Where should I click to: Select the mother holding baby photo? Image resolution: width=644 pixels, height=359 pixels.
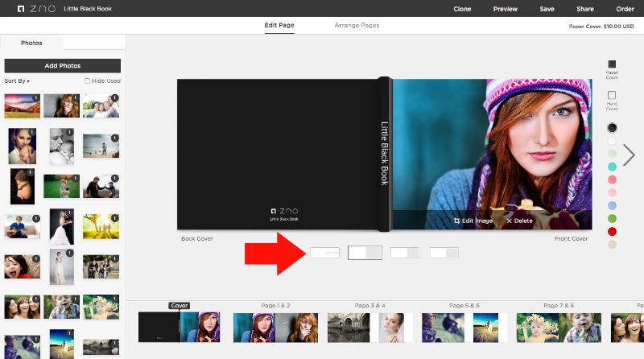click(x=23, y=146)
